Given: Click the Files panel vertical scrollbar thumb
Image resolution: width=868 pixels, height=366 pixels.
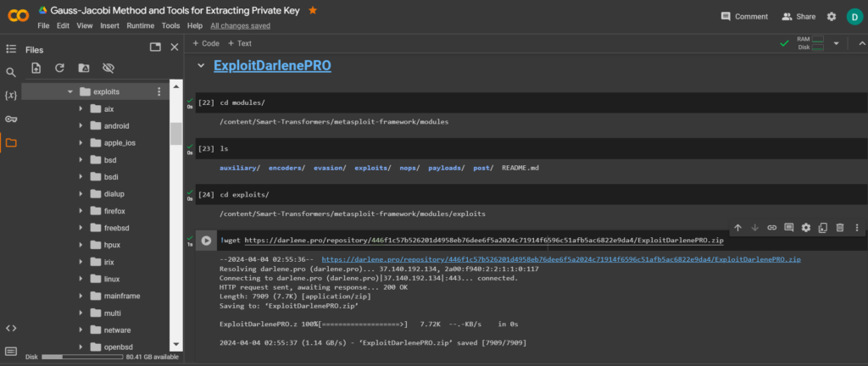Looking at the screenshot, I should pos(176,133).
